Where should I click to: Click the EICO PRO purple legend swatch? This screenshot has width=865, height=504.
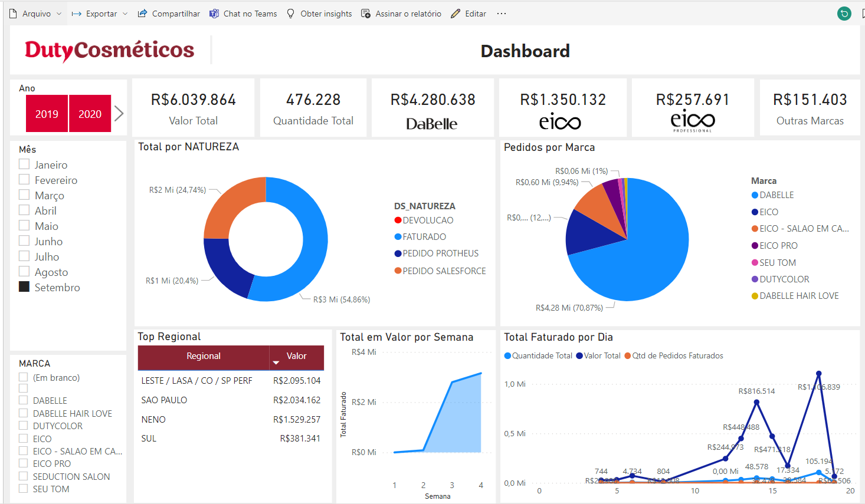[755, 246]
